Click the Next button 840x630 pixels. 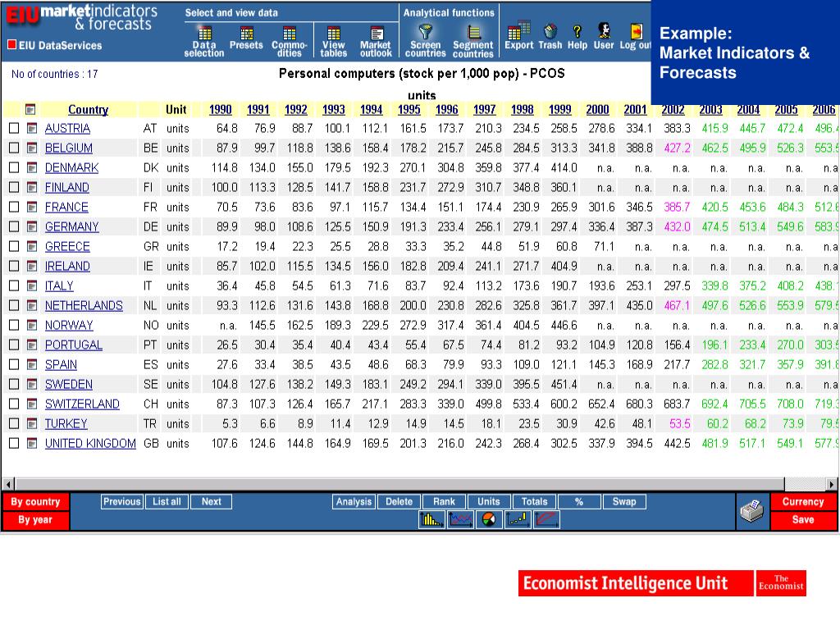pos(211,501)
